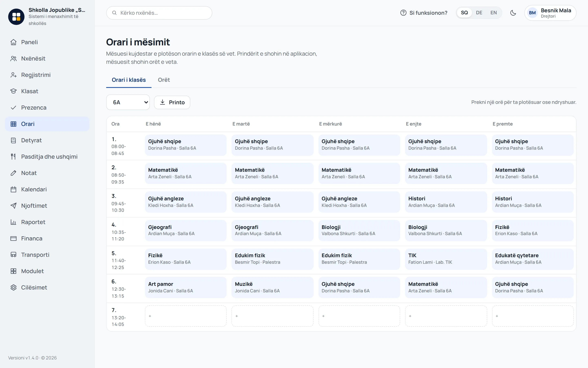Switch language to DE
The height and width of the screenshot is (368, 588).
(x=479, y=13)
